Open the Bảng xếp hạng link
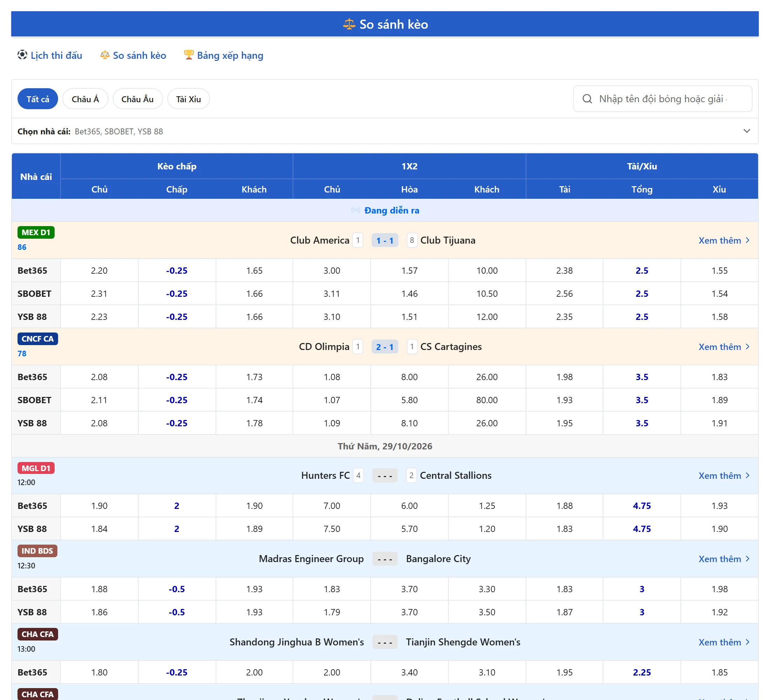This screenshot has height=700, width=770. pyautogui.click(x=230, y=55)
